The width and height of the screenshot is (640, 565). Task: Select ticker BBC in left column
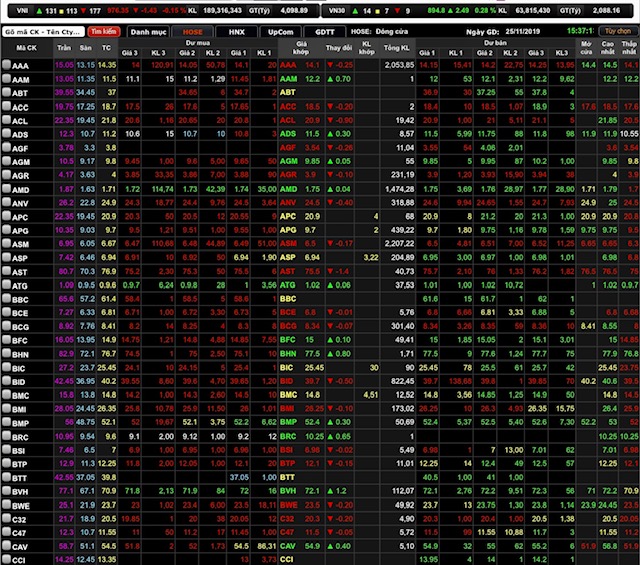point(20,300)
